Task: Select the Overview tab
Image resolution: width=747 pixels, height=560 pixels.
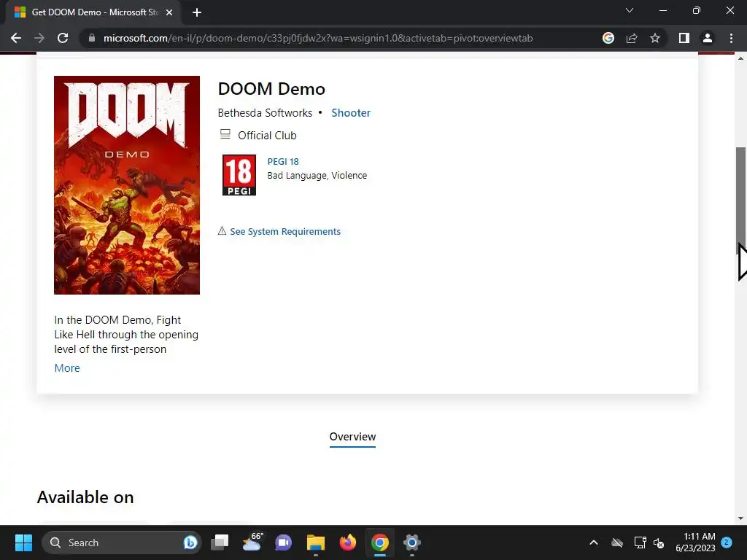Action: 352,437
